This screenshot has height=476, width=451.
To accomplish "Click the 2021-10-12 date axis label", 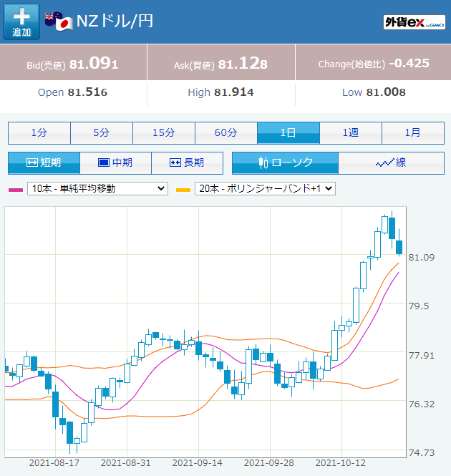I will (x=341, y=463).
